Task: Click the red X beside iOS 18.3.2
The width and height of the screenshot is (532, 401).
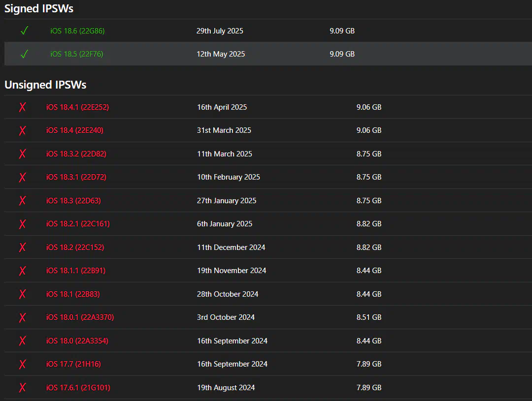Action: (22, 154)
